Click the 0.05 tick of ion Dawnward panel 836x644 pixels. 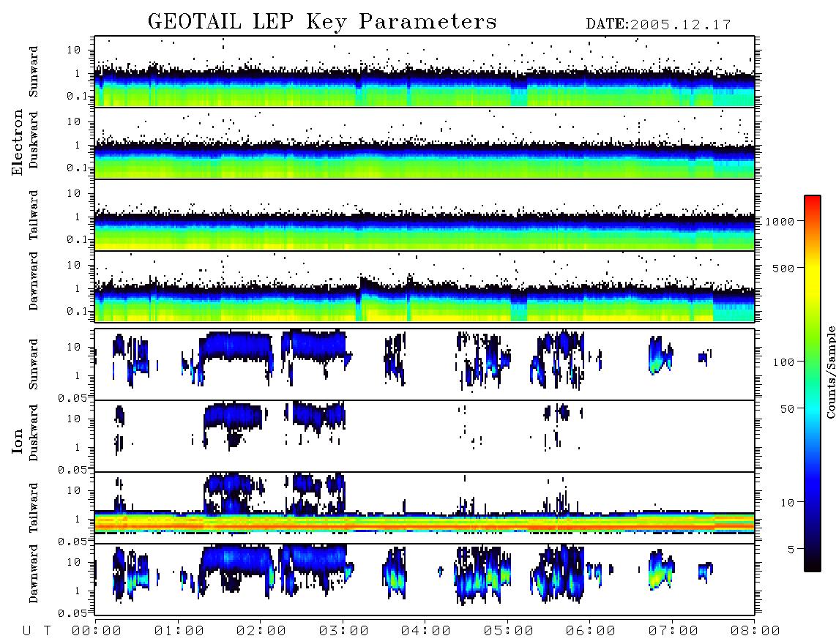coord(72,613)
